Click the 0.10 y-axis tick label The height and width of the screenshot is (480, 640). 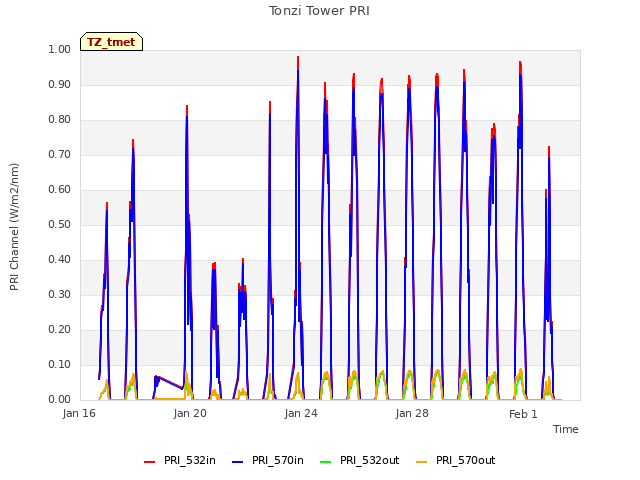pyautogui.click(x=60, y=364)
